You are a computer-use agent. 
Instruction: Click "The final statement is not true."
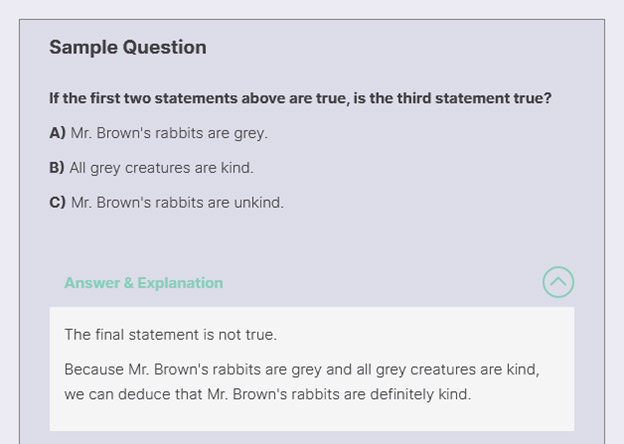(x=170, y=334)
